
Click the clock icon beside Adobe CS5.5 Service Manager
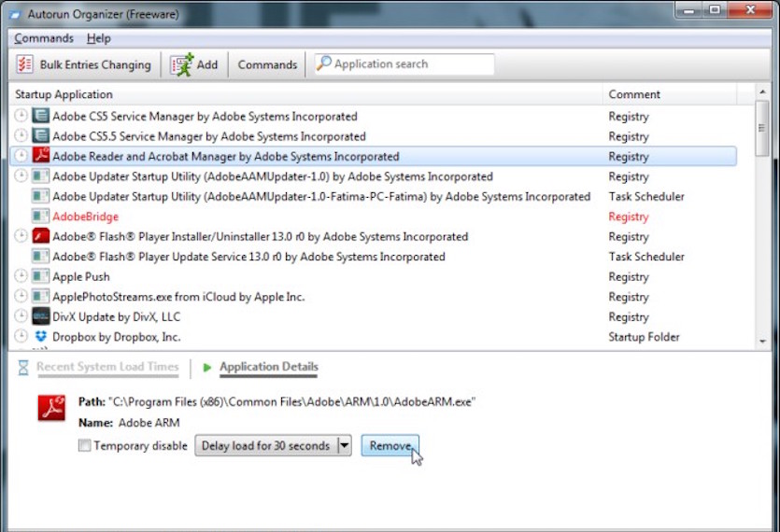point(21,135)
